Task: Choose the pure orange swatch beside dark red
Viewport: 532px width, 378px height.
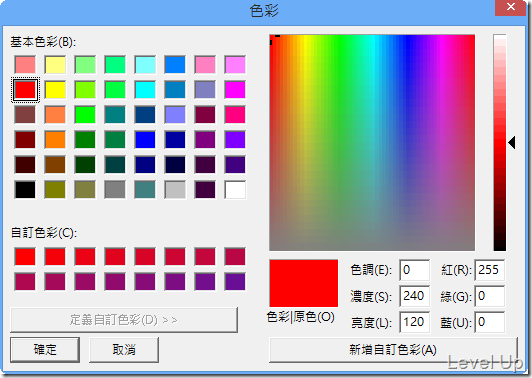Action: (x=55, y=140)
